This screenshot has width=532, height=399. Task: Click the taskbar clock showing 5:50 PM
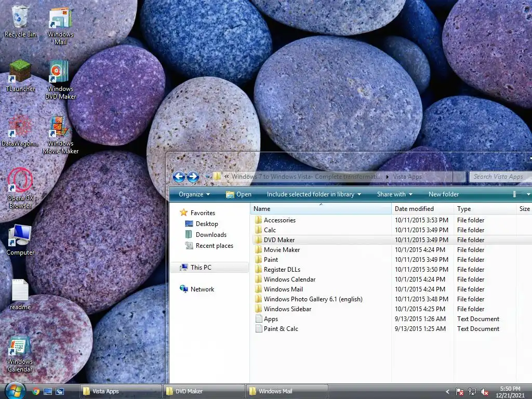[510, 392]
